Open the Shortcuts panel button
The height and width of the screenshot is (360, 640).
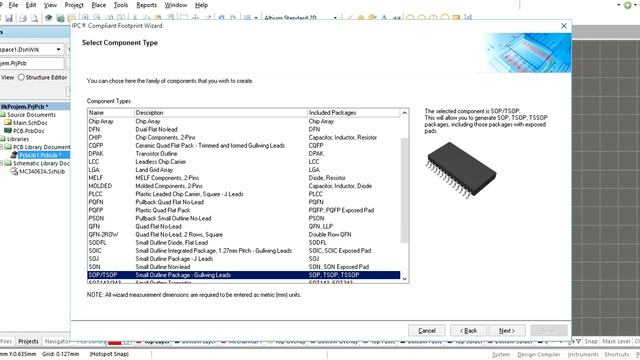[616, 354]
